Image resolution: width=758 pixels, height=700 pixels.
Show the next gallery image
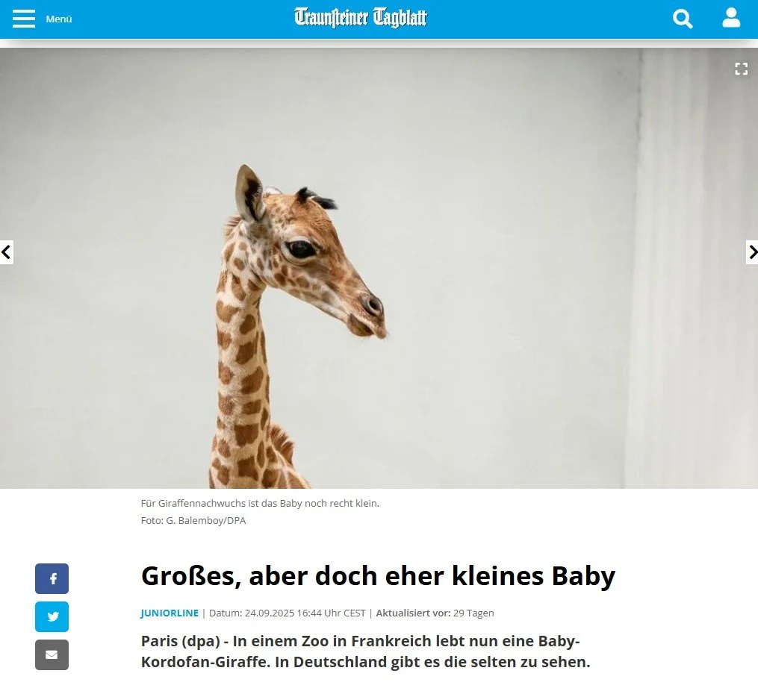752,252
